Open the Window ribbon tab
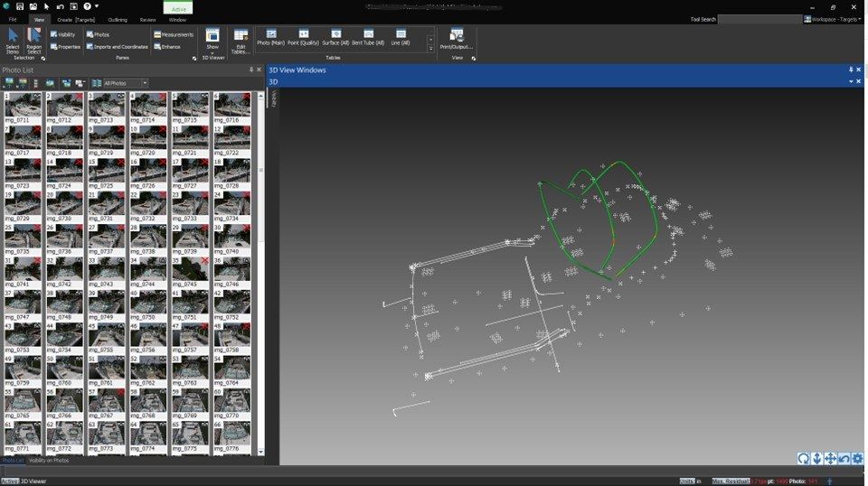 177,19
